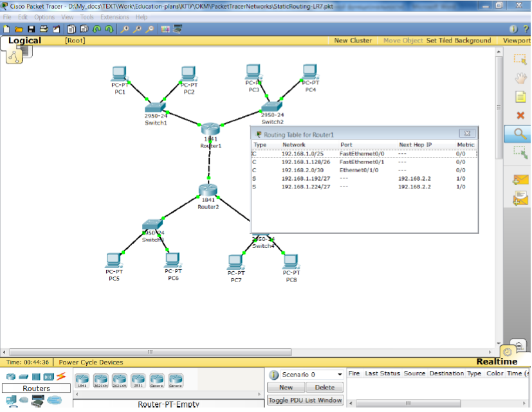The image size is (532, 412).
Task: Select the Place Note tool
Action: point(520,97)
